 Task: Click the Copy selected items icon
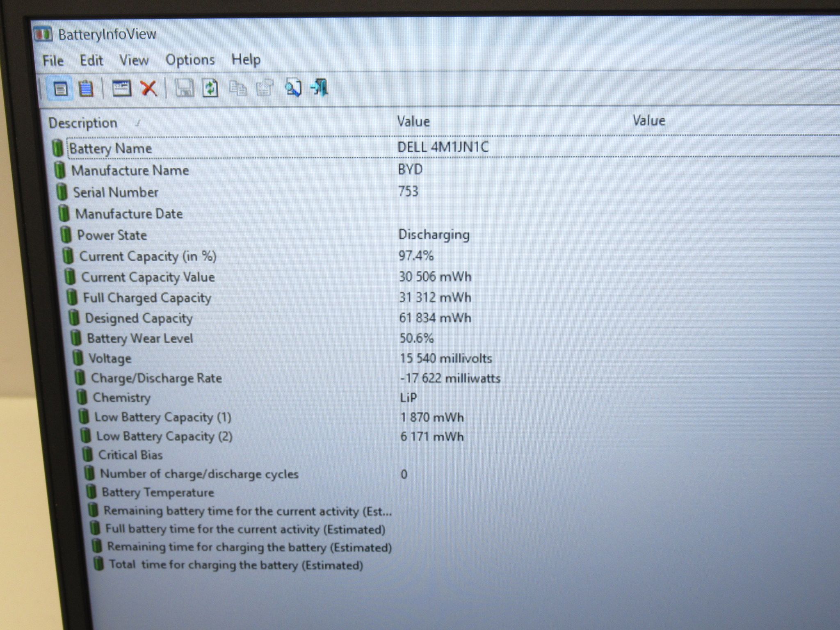click(238, 88)
